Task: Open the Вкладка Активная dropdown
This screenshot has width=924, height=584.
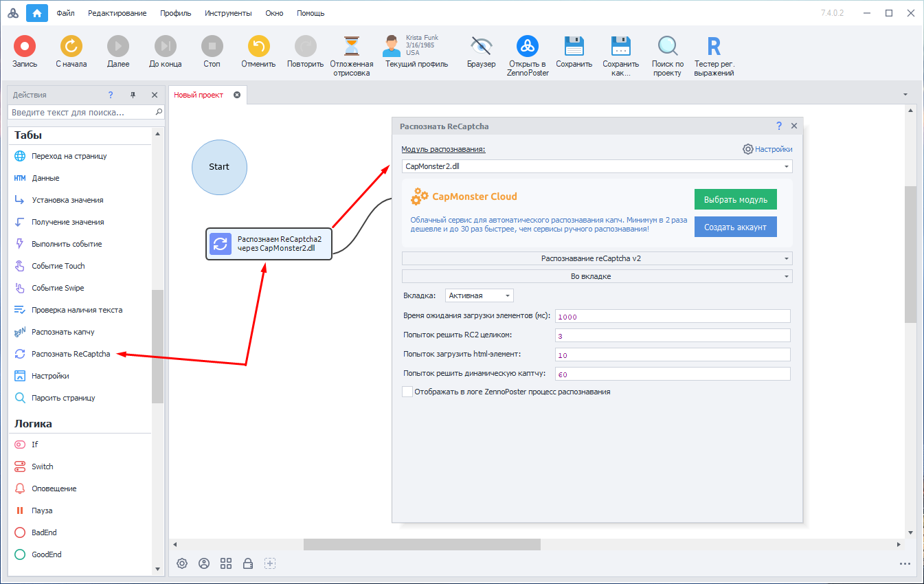Action: [480, 295]
